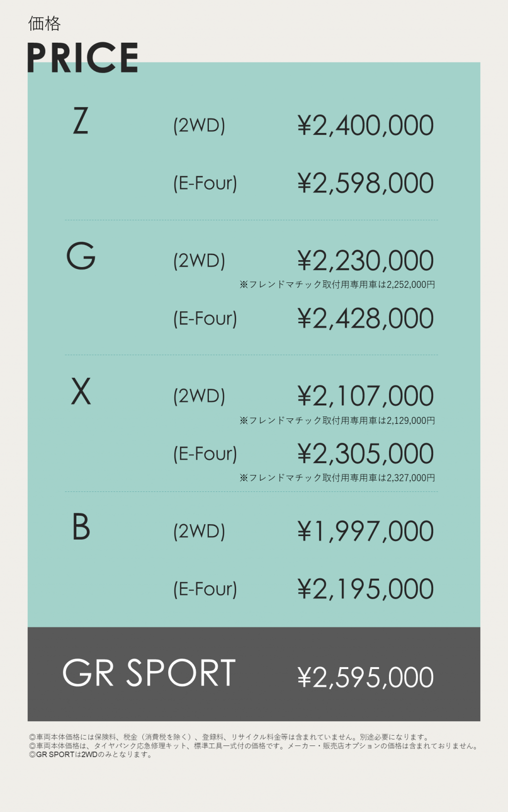Viewport: 508px width, 812px height.
Task: Click the 2,327,000円 フレンドマチック note
Action: point(337,477)
